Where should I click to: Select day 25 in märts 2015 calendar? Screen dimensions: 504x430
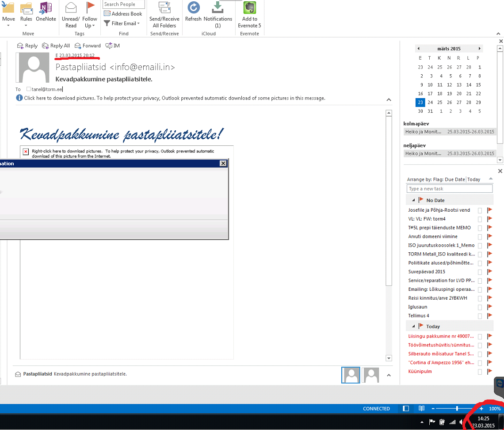point(440,103)
